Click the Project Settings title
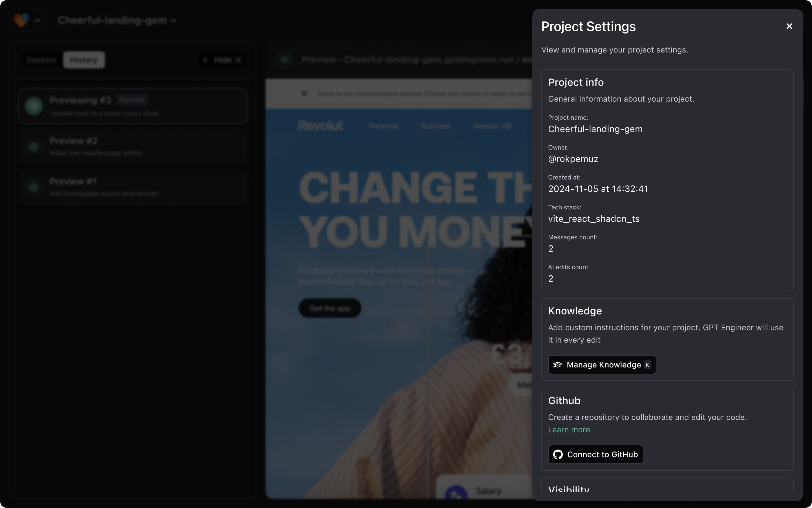 click(588, 27)
